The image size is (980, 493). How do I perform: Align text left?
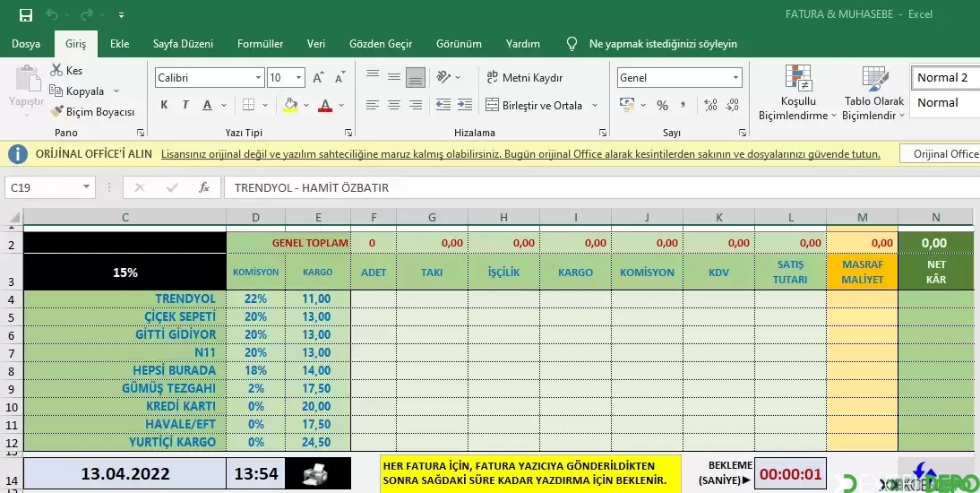[373, 105]
